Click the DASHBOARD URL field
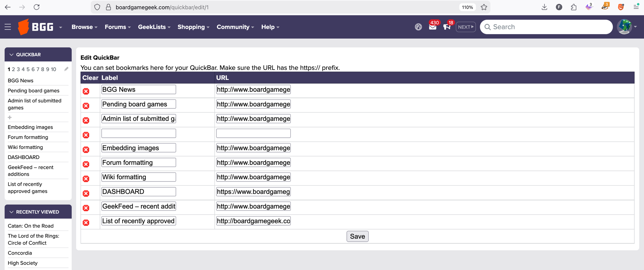This screenshot has width=644, height=270. 253,192
